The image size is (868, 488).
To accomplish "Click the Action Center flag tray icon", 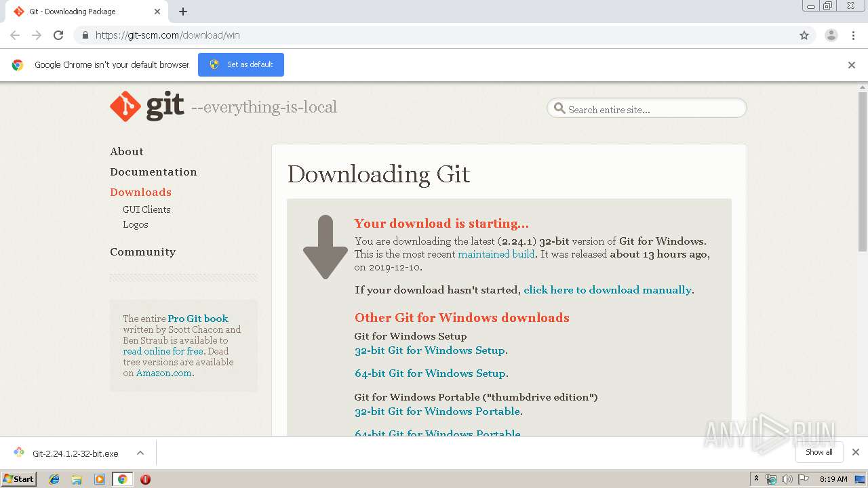I will point(803,479).
